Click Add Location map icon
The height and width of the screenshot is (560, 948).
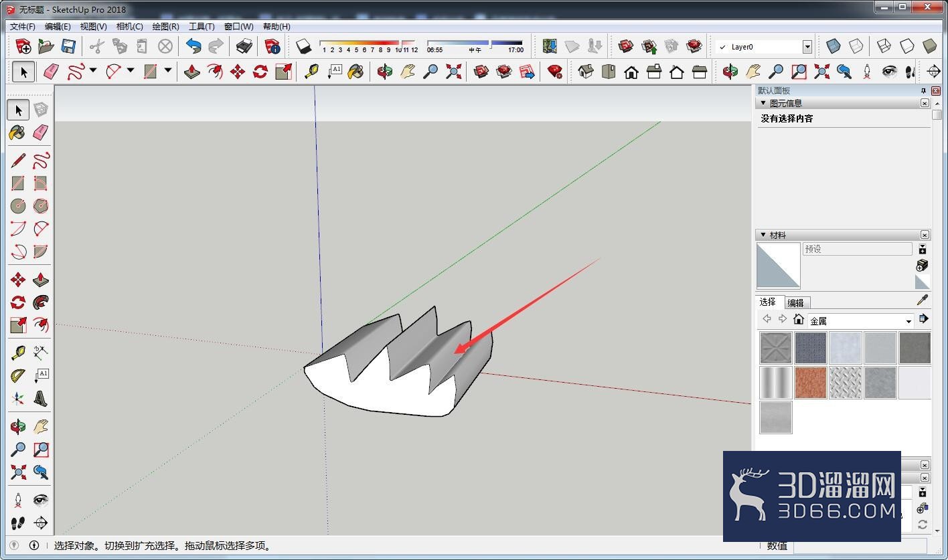(x=550, y=45)
